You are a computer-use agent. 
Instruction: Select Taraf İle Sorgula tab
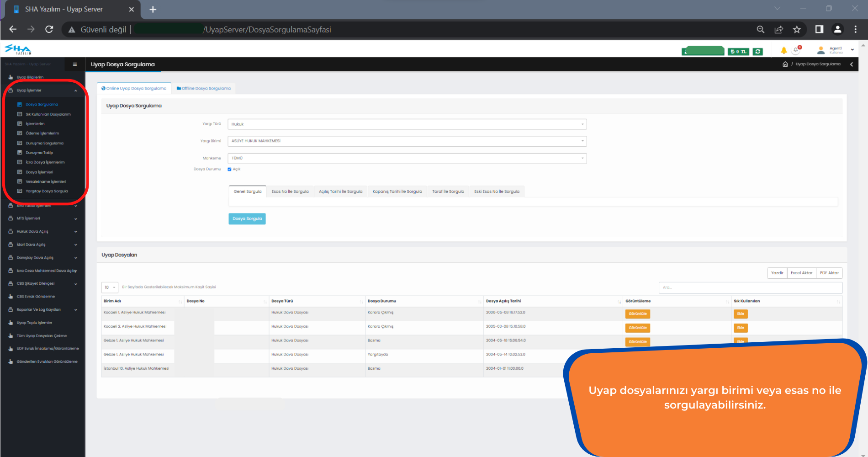coord(448,191)
